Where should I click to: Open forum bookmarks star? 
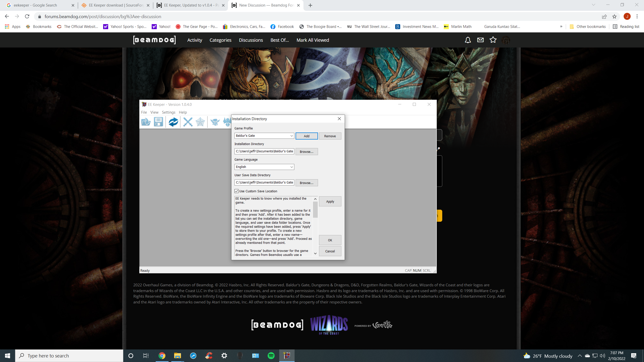click(493, 40)
